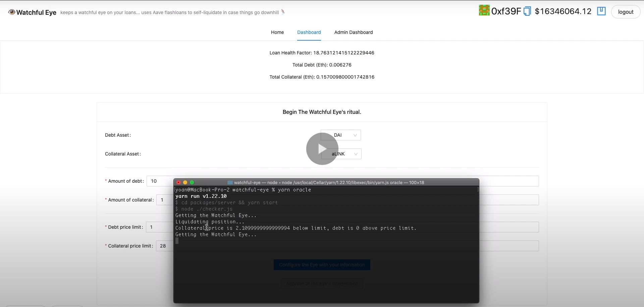
Task: Click 'Collateral price is' terminal output line
Action: click(x=296, y=228)
